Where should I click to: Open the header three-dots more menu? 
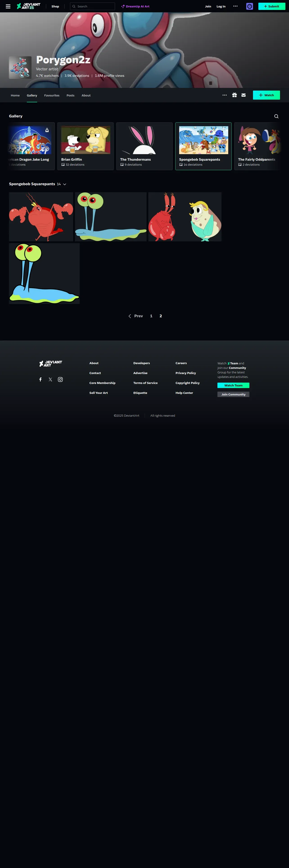click(x=235, y=6)
